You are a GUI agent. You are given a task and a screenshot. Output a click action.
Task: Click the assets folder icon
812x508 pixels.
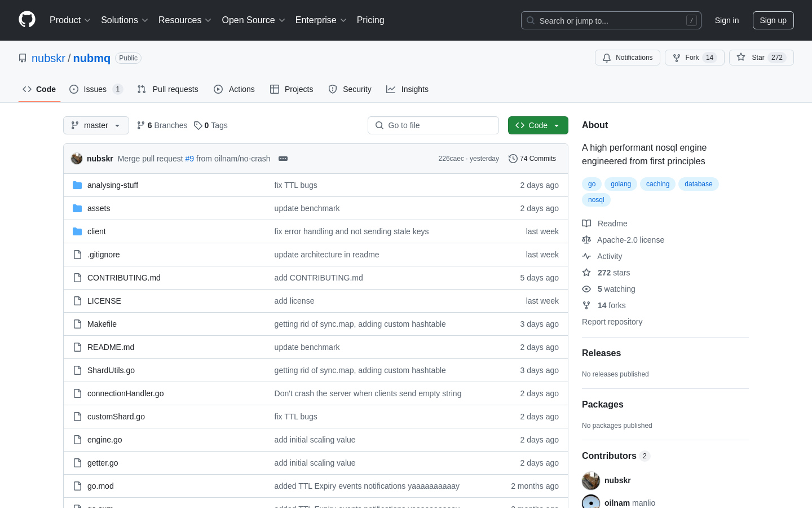point(77,208)
